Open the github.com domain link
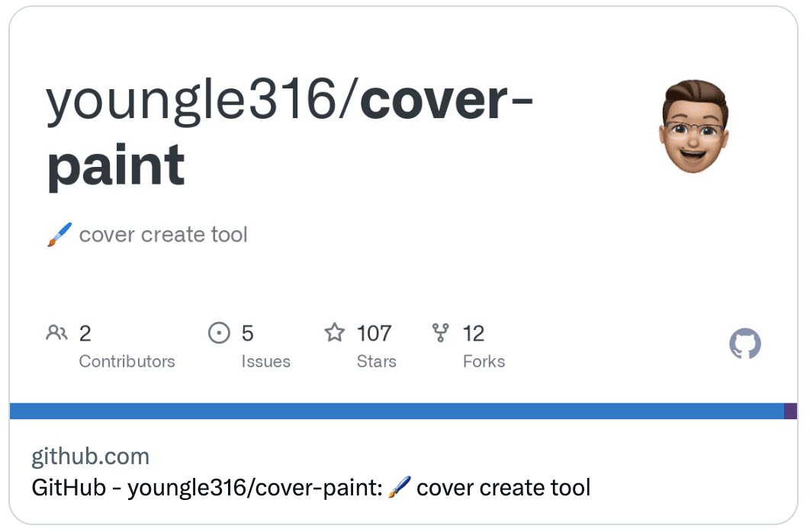Image resolution: width=810 pixels, height=532 pixels. 90,457
